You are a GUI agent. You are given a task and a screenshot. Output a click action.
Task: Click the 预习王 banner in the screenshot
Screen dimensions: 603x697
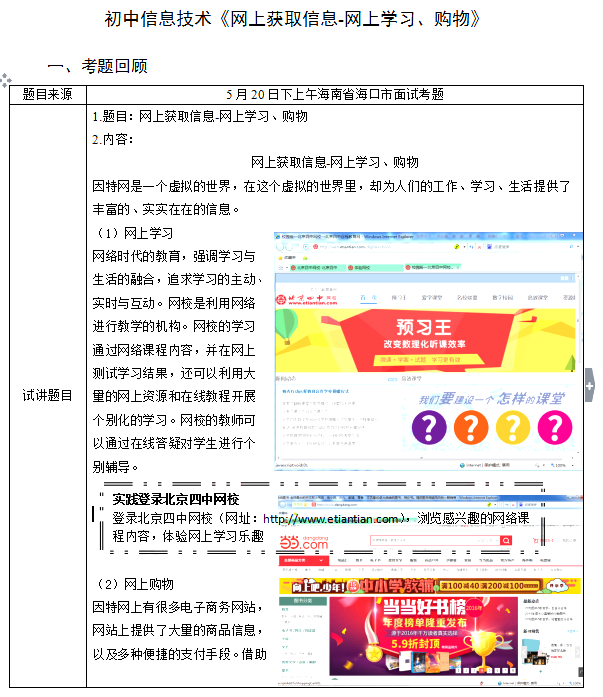click(425, 340)
